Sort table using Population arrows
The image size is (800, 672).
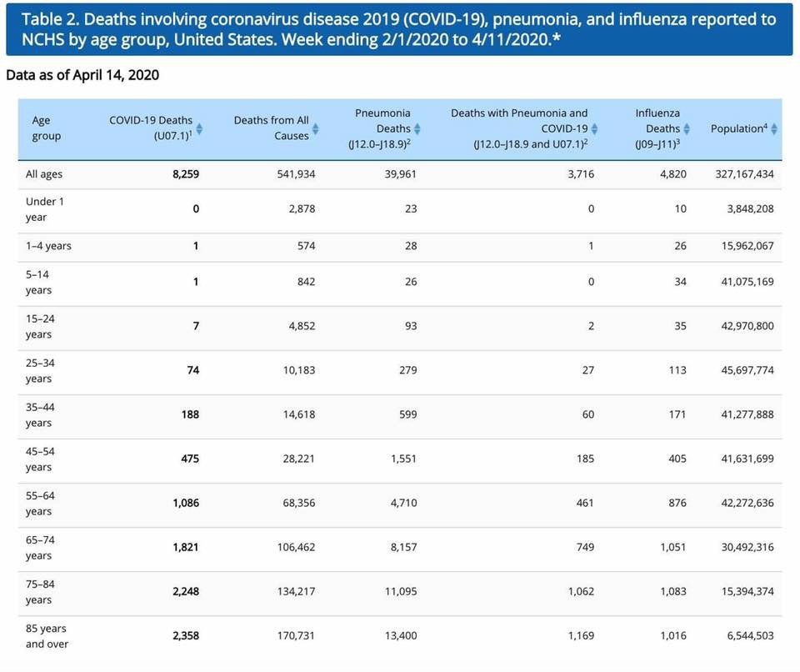click(x=774, y=128)
